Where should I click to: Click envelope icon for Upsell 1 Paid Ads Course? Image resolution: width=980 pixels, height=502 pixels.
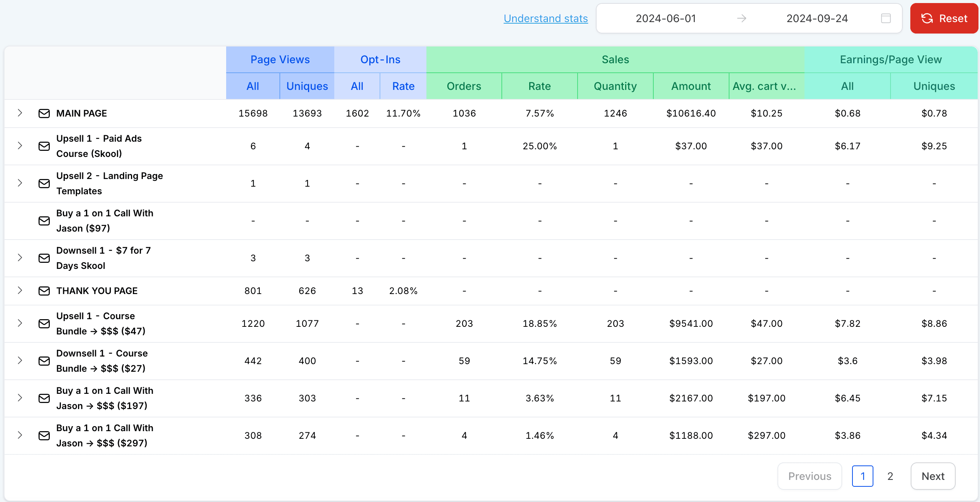[44, 146]
